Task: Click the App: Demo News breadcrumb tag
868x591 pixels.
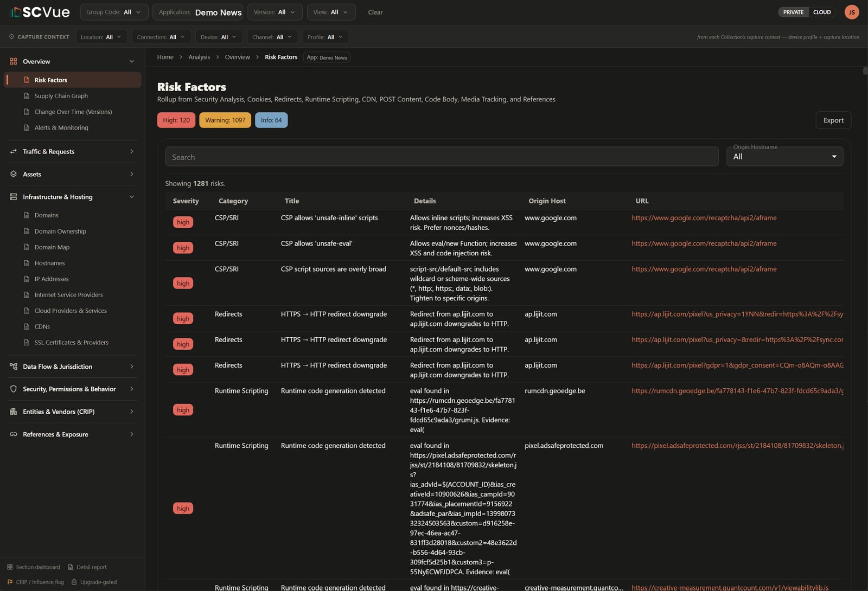Action: coord(327,57)
